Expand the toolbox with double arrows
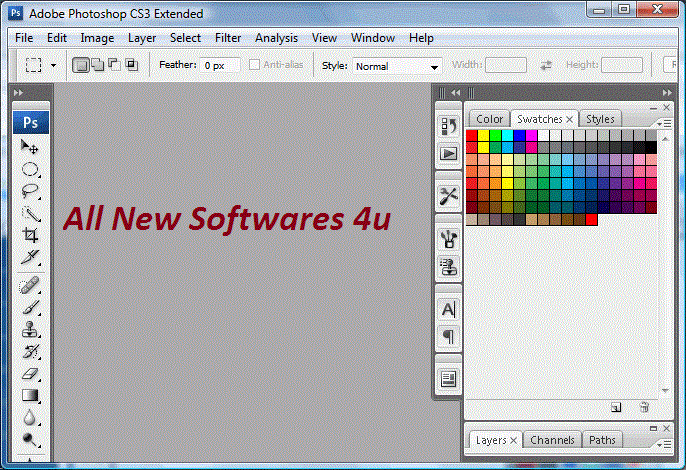 click(x=18, y=93)
